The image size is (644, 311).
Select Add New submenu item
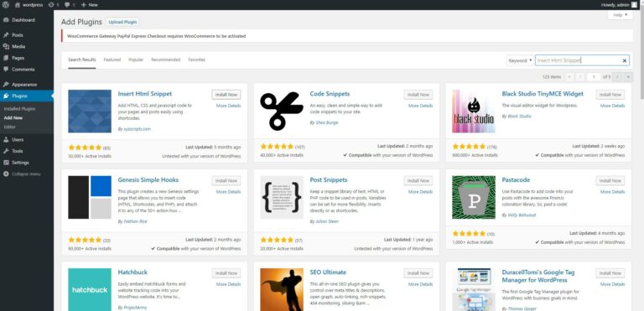pyautogui.click(x=13, y=118)
